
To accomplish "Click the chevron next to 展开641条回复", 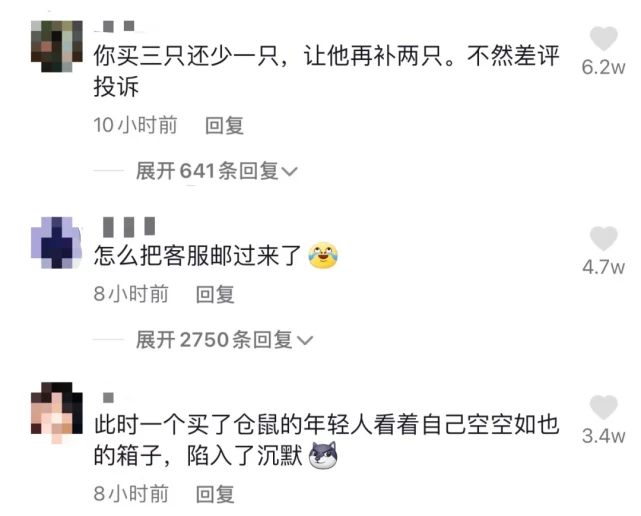I will coord(289,172).
